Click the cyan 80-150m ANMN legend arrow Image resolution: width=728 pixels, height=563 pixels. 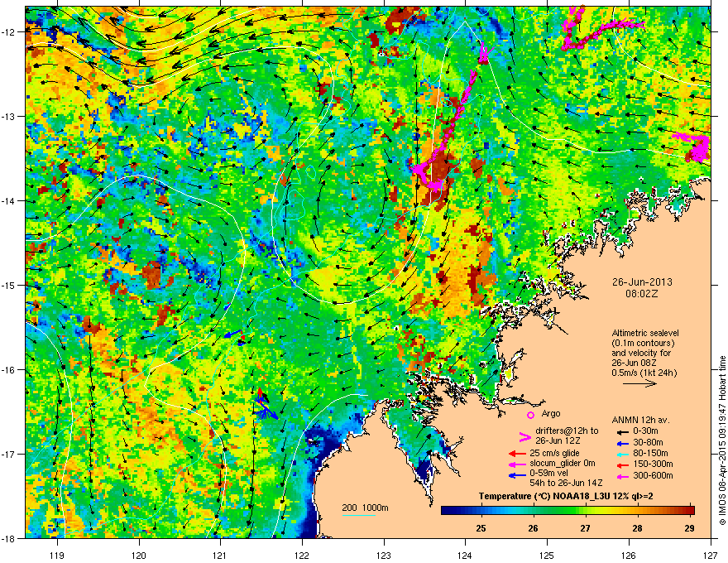tap(622, 454)
